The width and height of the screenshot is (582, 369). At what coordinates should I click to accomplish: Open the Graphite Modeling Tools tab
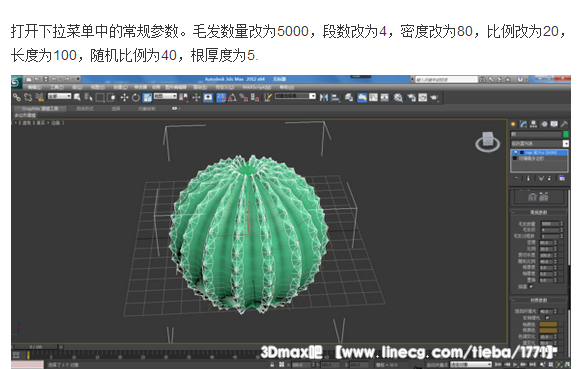(x=40, y=108)
